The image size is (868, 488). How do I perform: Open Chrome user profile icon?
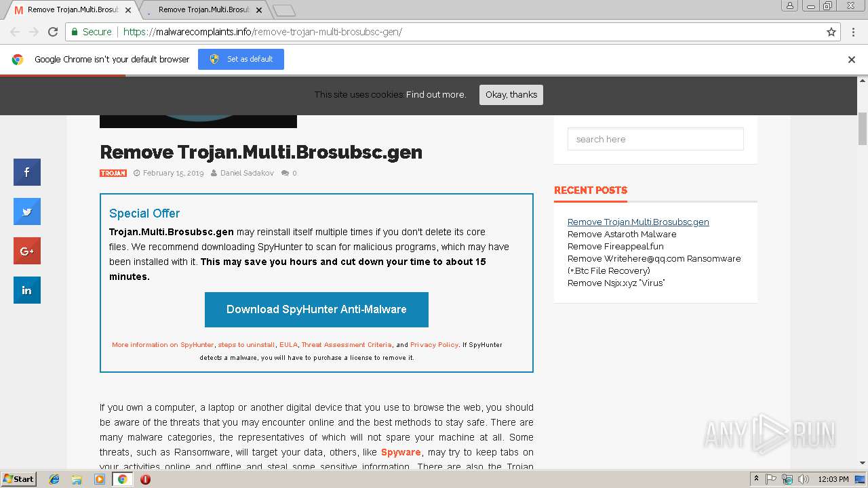(789, 5)
